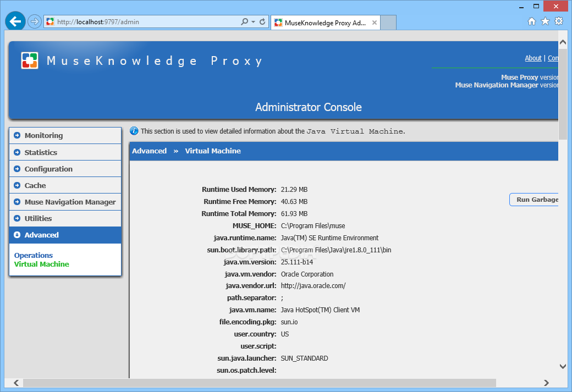
Task: Click the Refresh page icon
Action: point(262,22)
